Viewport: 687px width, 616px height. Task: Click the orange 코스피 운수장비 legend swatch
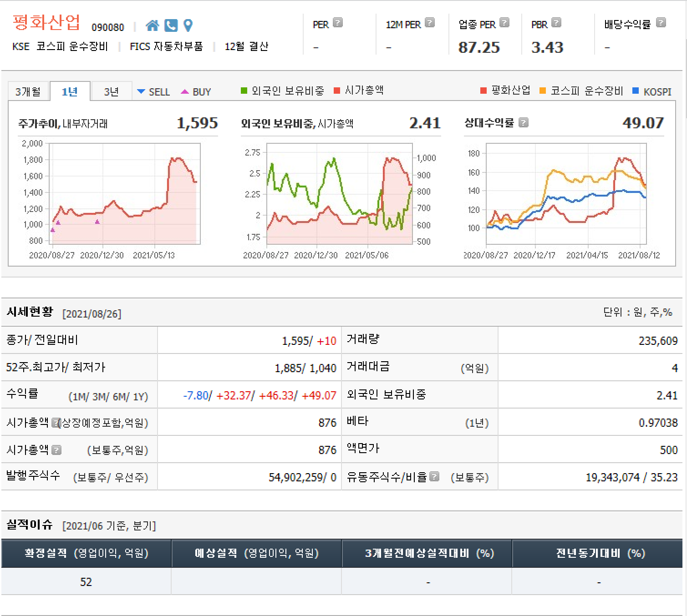point(543,91)
